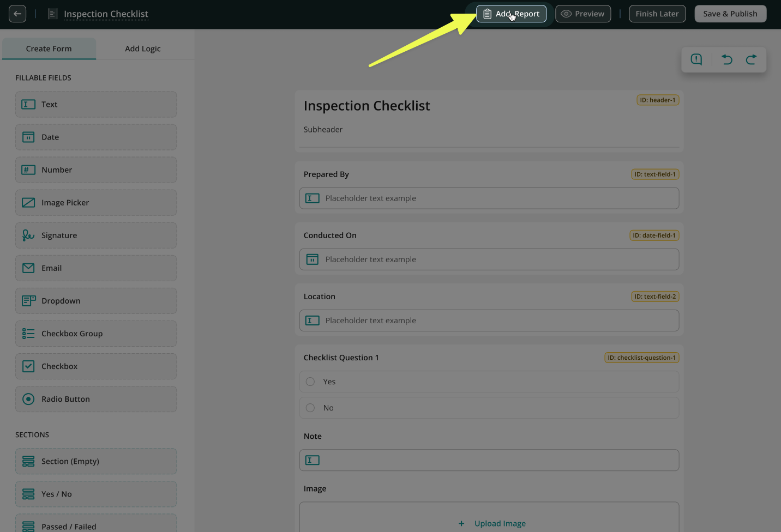Click the Save & Publish button

click(x=730, y=14)
